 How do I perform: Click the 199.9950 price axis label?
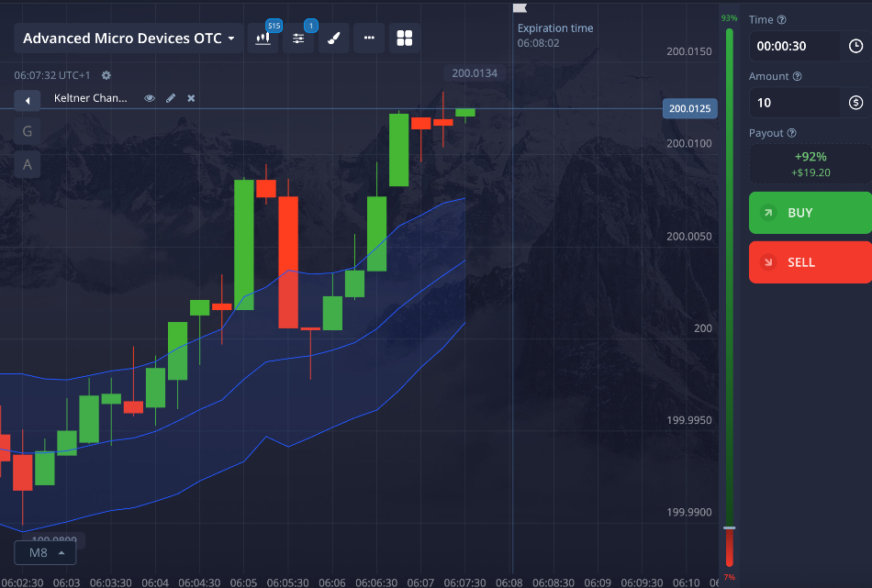[x=689, y=420]
